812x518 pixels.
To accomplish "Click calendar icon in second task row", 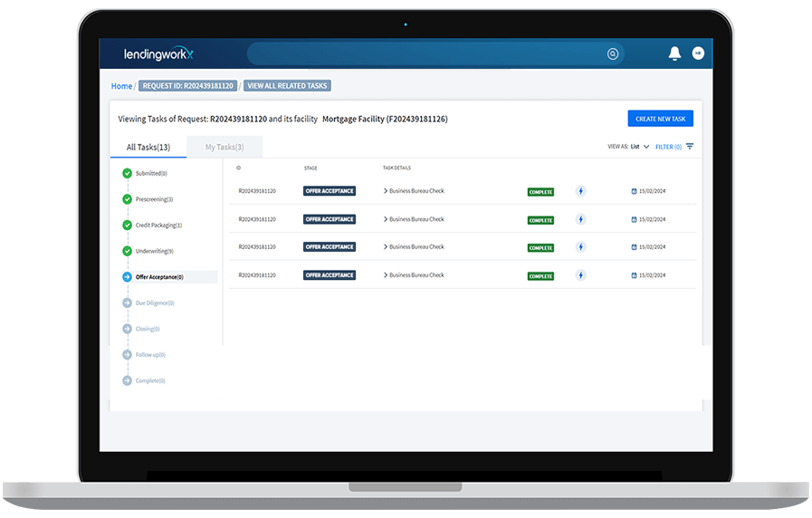I will click(635, 219).
